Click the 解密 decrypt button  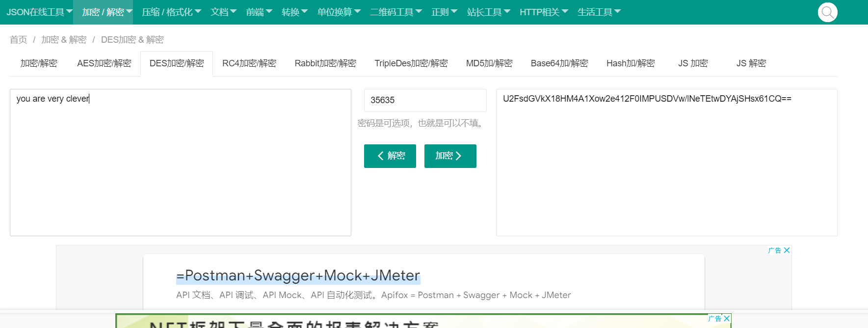pos(390,156)
